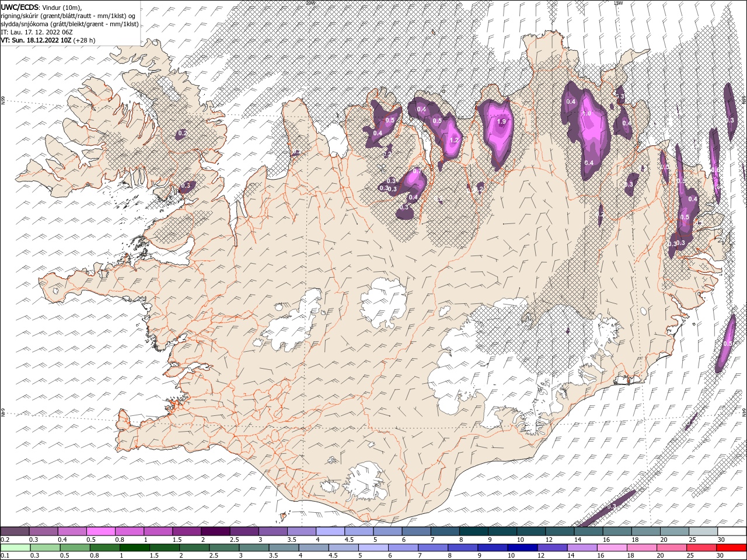This screenshot has height=560, width=747.
Task: Click upper legend swatch starting at 8
Action: (x=473, y=531)
